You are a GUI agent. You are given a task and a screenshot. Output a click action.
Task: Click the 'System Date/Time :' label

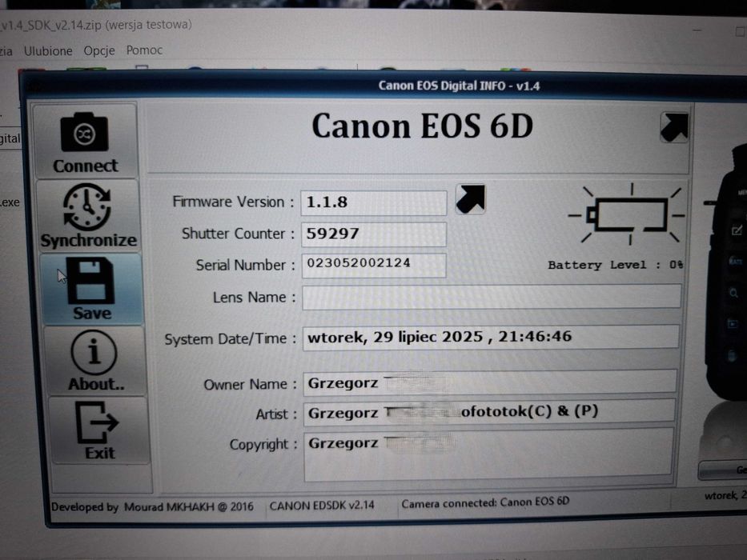click(x=230, y=339)
